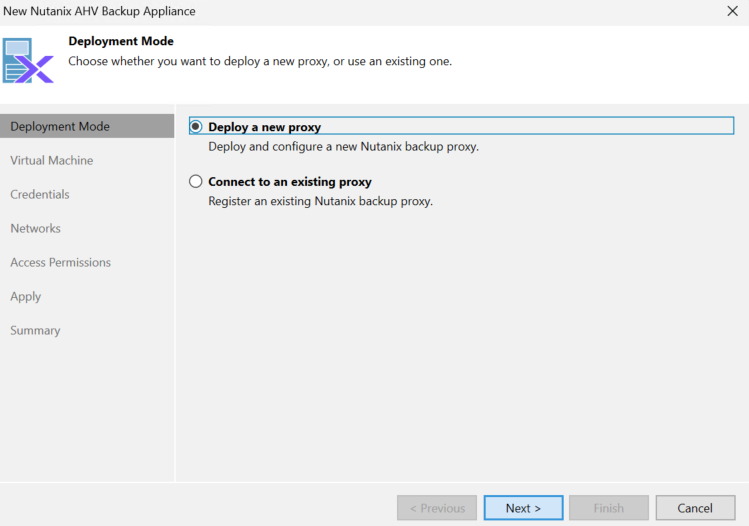This screenshot has width=749, height=526.
Task: Open the Deployment Mode wizard step
Action: [x=87, y=126]
